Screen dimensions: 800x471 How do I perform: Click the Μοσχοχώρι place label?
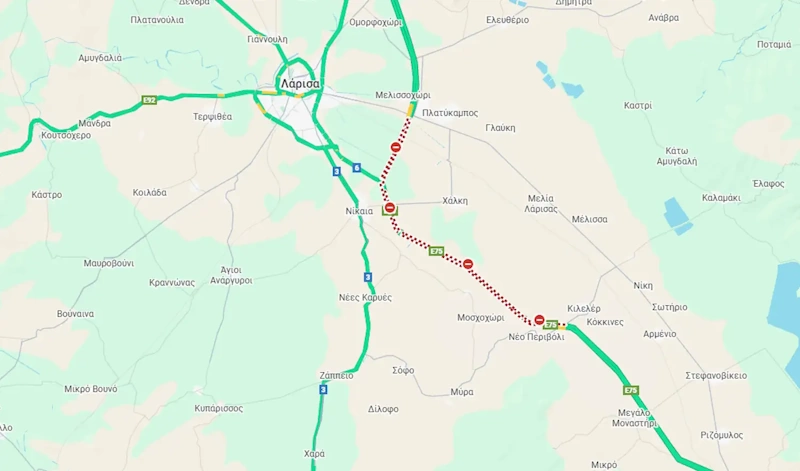coord(481,317)
